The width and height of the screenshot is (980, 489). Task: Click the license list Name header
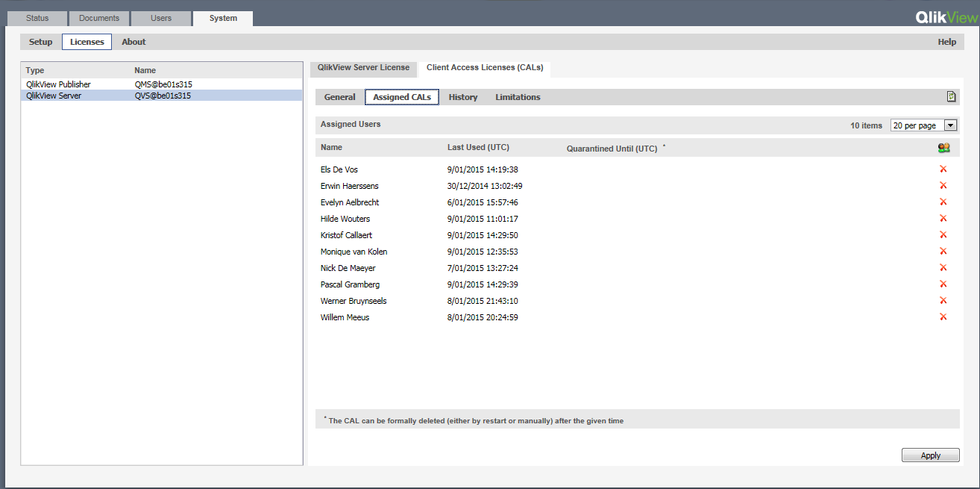pyautogui.click(x=145, y=70)
